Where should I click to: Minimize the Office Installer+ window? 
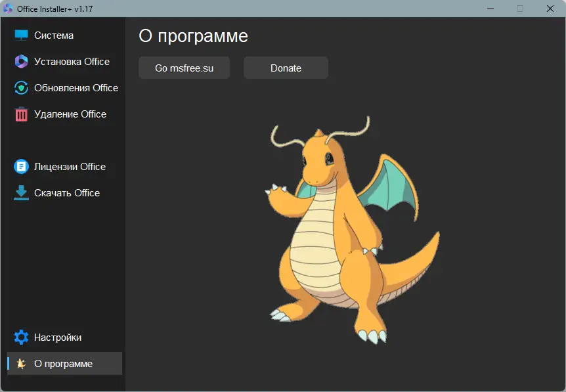tap(490, 9)
